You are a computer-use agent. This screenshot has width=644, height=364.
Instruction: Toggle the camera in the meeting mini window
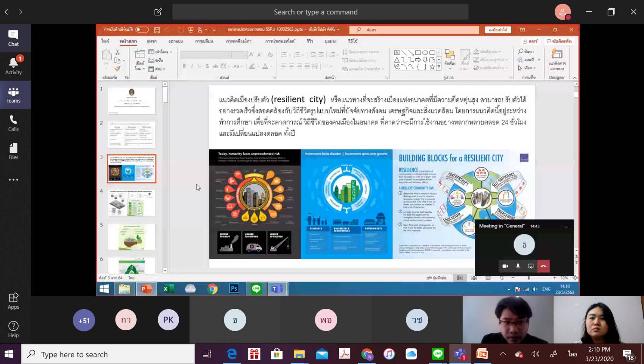click(505, 266)
